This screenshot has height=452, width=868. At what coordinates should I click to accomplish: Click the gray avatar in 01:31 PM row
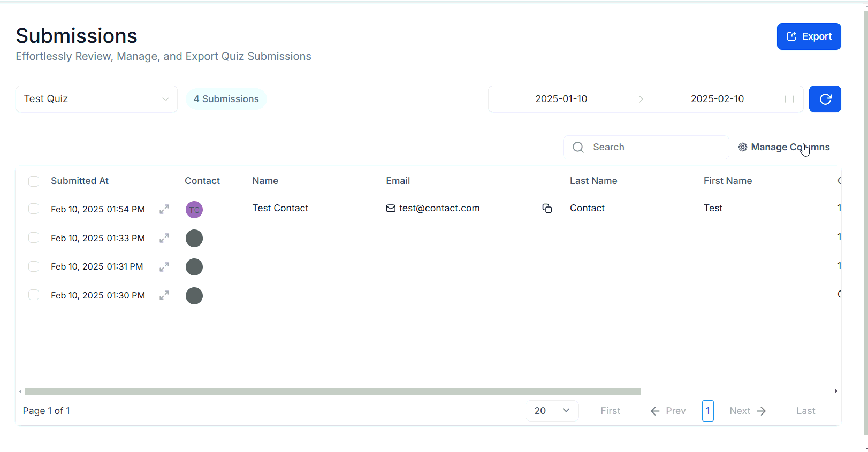194,267
